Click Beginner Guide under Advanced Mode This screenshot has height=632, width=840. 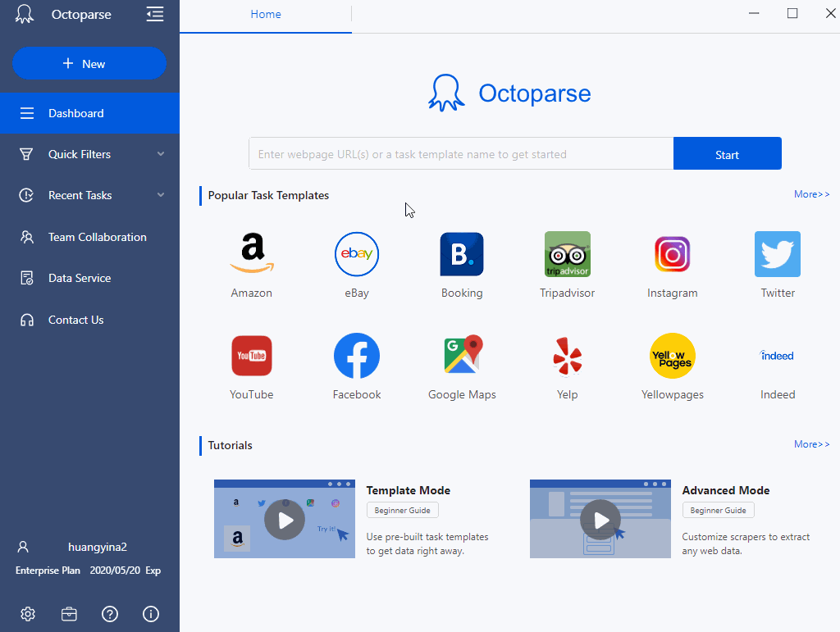click(719, 510)
